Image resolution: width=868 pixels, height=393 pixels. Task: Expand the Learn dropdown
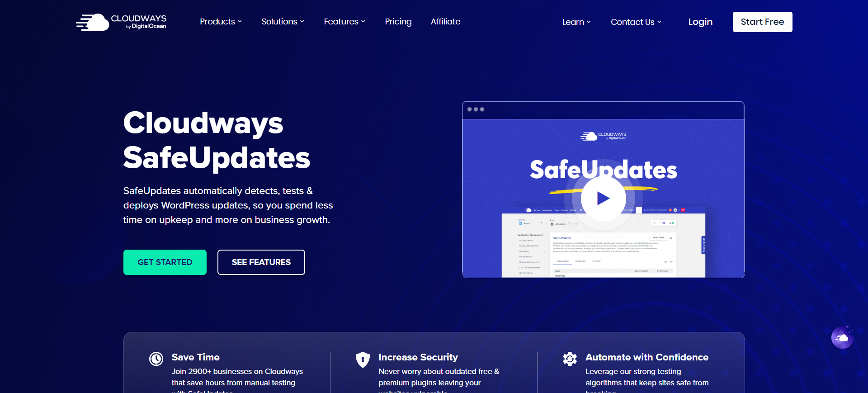pyautogui.click(x=576, y=22)
